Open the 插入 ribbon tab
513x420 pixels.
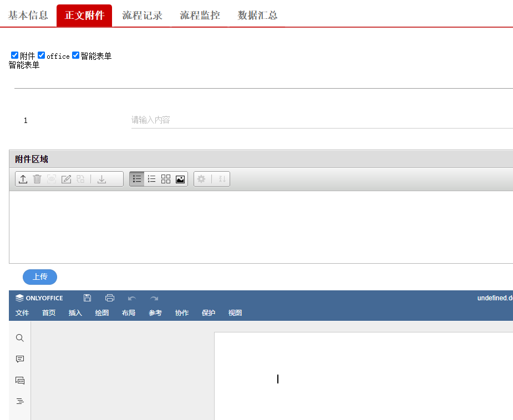75,313
